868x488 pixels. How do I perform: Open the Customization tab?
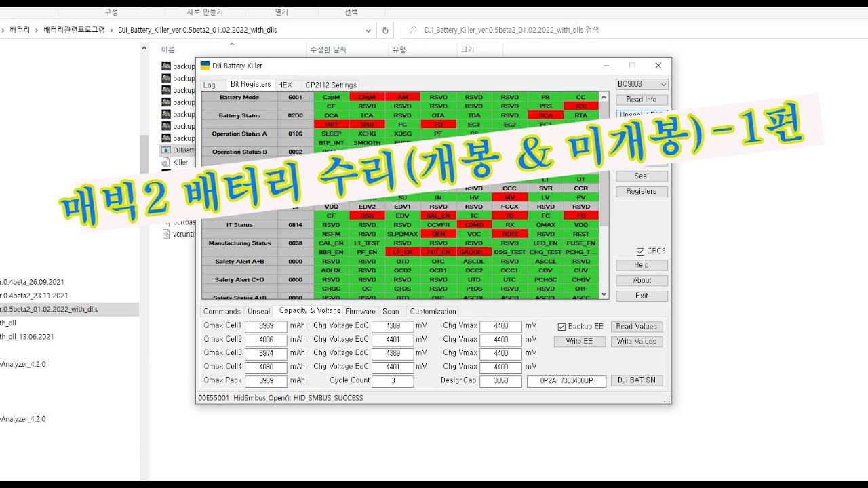pyautogui.click(x=433, y=312)
